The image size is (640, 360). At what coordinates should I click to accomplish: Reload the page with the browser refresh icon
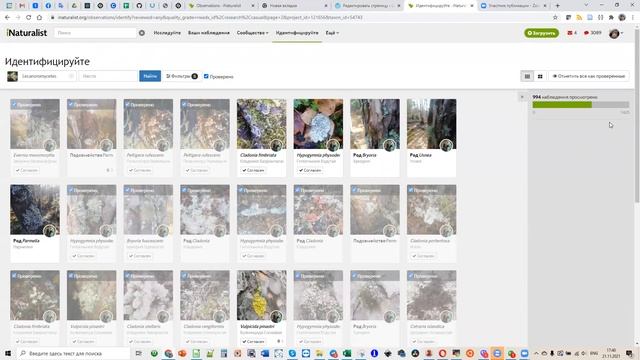point(29,18)
